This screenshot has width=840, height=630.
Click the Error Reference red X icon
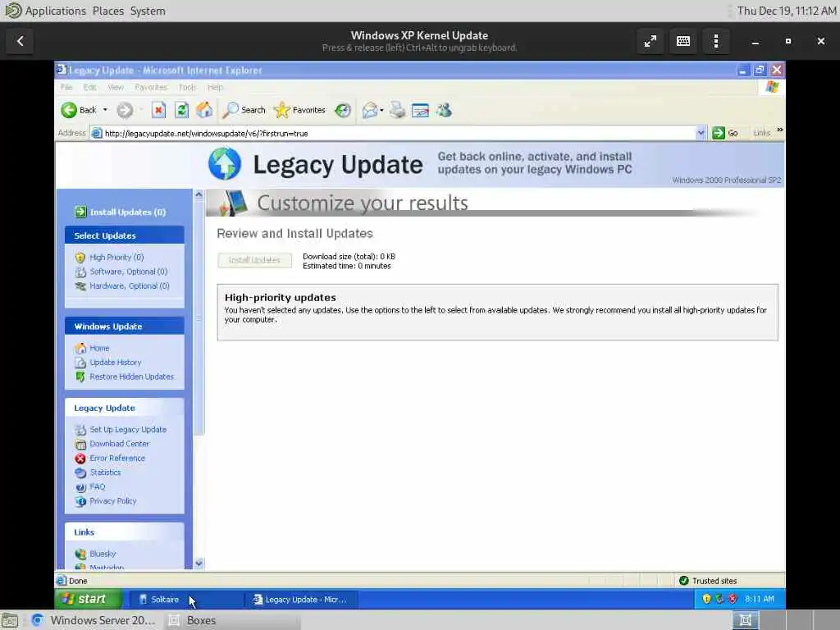(x=80, y=459)
